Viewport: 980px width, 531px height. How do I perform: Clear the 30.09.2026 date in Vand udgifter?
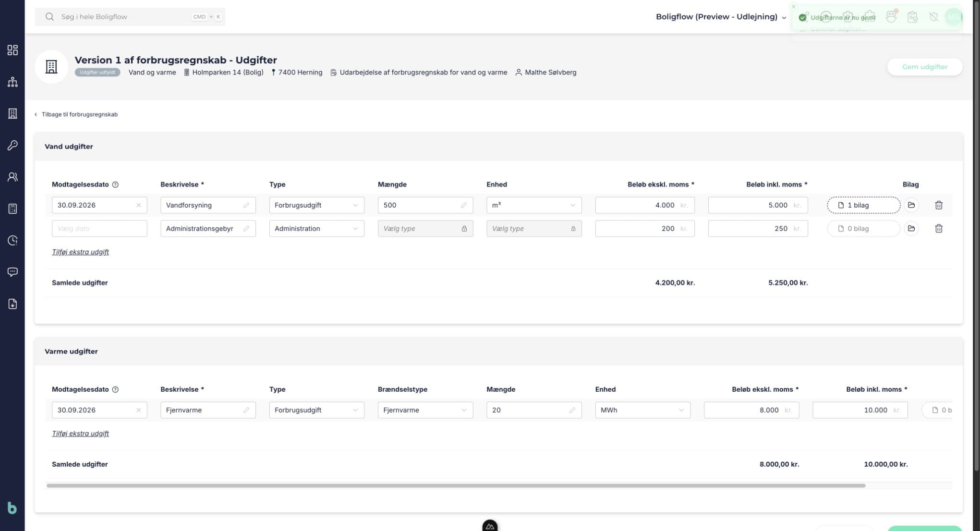click(139, 205)
